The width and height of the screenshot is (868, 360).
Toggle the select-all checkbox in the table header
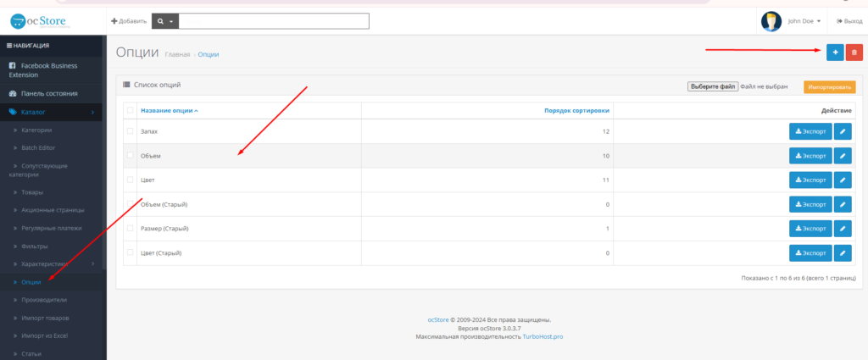click(130, 110)
